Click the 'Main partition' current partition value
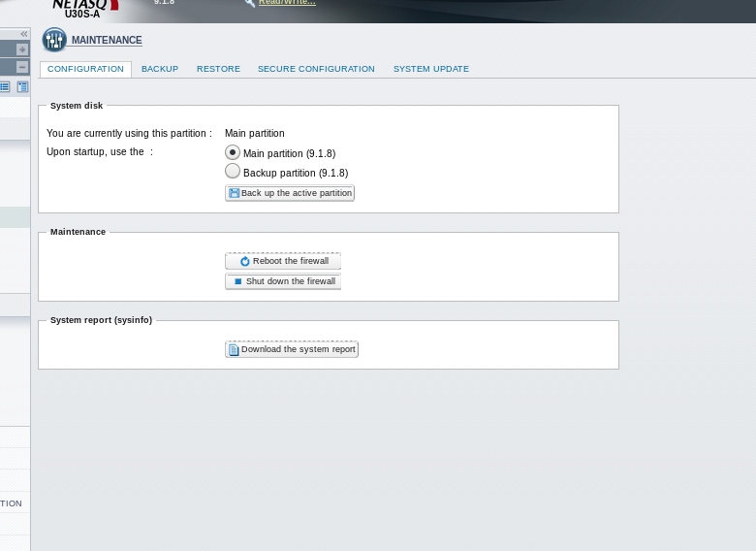 pyautogui.click(x=255, y=133)
